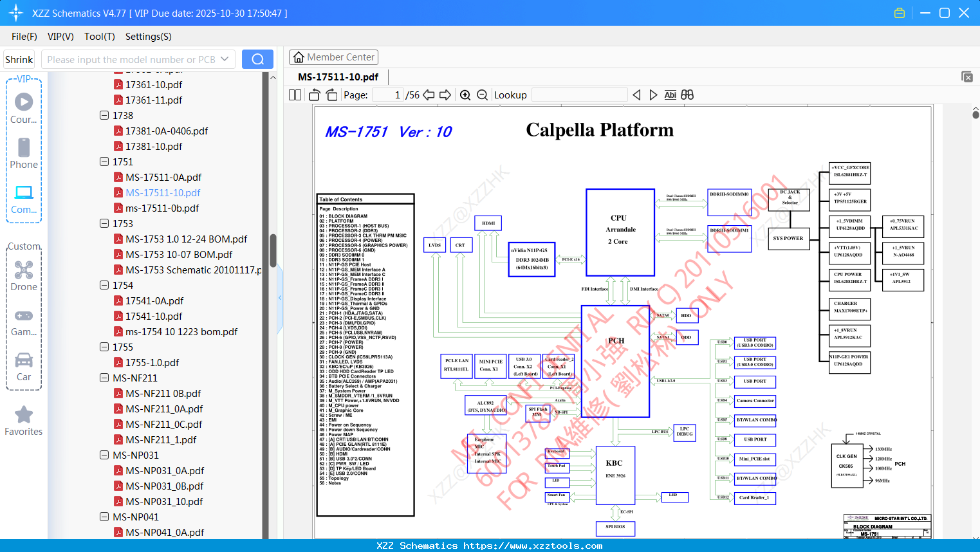
Task: Select the MS-17511-10.pdf document tab
Action: point(338,77)
